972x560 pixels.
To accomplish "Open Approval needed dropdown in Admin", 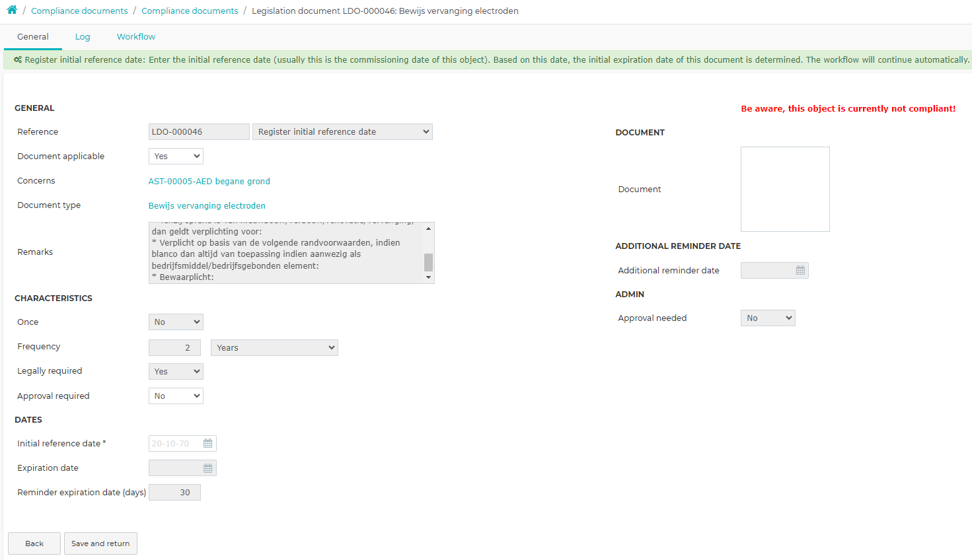I will pos(768,318).
